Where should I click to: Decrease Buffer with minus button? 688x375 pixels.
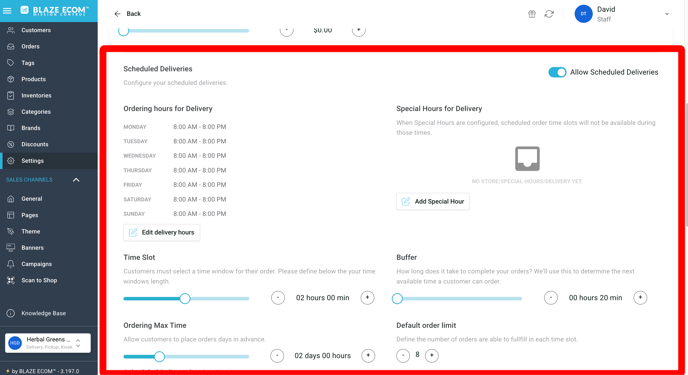pos(551,298)
